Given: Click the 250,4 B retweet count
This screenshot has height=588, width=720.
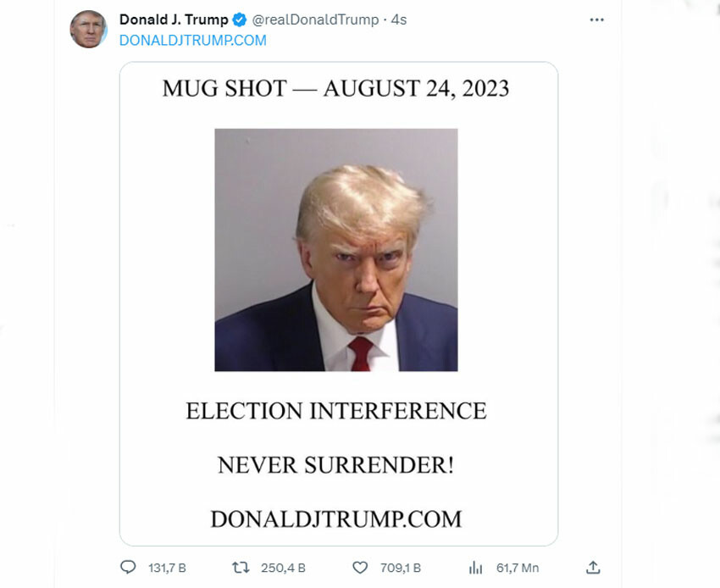Looking at the screenshot, I should click(x=283, y=568).
